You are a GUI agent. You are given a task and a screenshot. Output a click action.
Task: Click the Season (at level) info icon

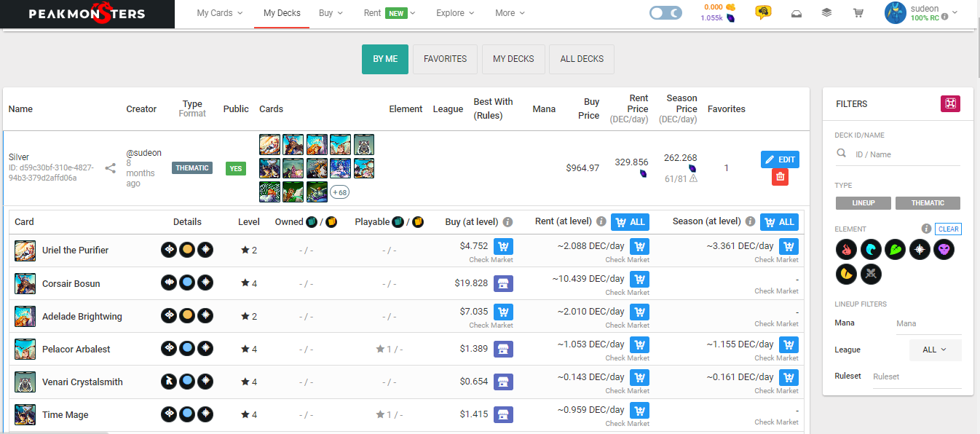751,221
